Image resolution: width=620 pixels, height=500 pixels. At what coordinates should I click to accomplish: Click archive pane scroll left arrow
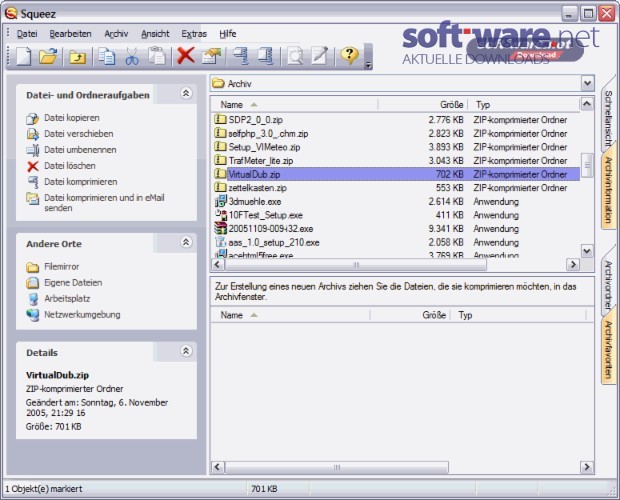click(217, 467)
